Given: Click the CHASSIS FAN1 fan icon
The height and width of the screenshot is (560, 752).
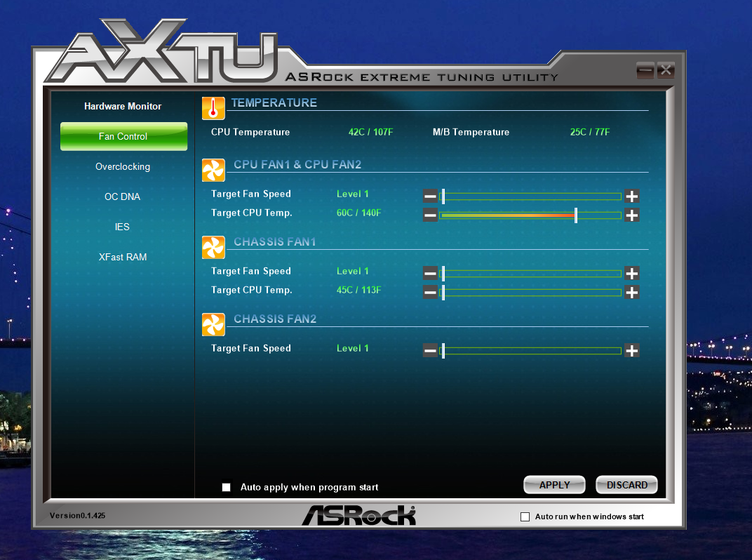Looking at the screenshot, I should tap(213, 247).
